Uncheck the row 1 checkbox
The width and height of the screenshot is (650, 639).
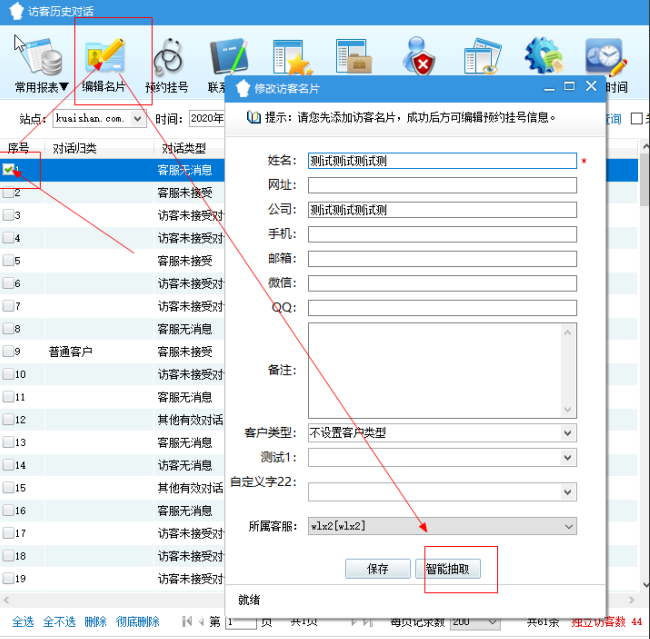(x=8, y=169)
